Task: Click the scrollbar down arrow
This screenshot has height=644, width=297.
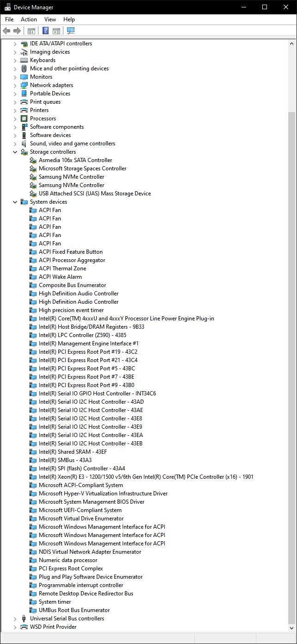Action: [x=291, y=628]
